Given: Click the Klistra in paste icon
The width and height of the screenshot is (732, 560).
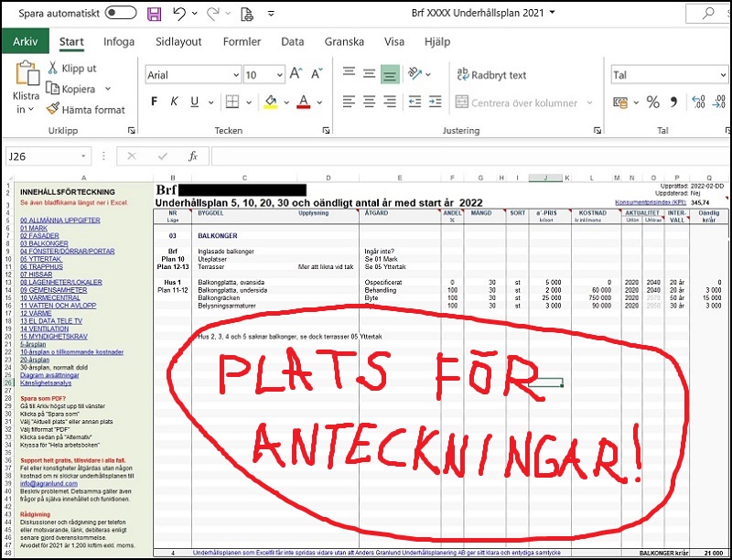Looking at the screenshot, I should 27,73.
